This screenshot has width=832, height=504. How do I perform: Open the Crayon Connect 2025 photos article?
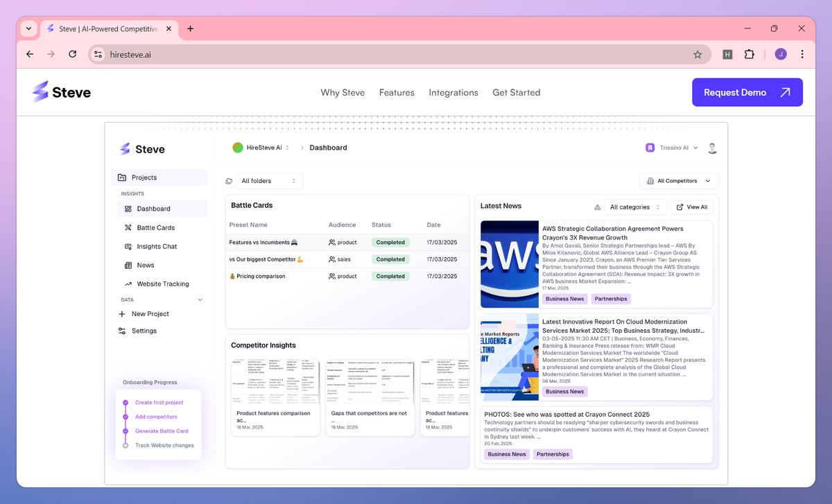[596, 435]
